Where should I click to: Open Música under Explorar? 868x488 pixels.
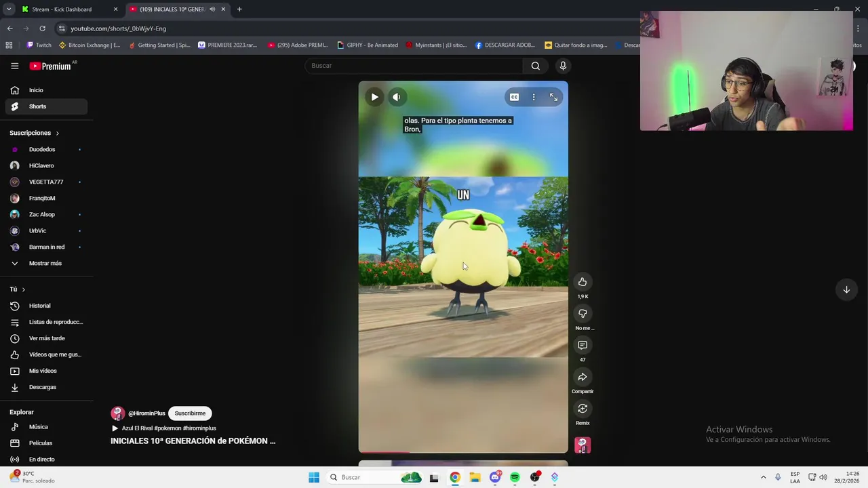click(46, 427)
